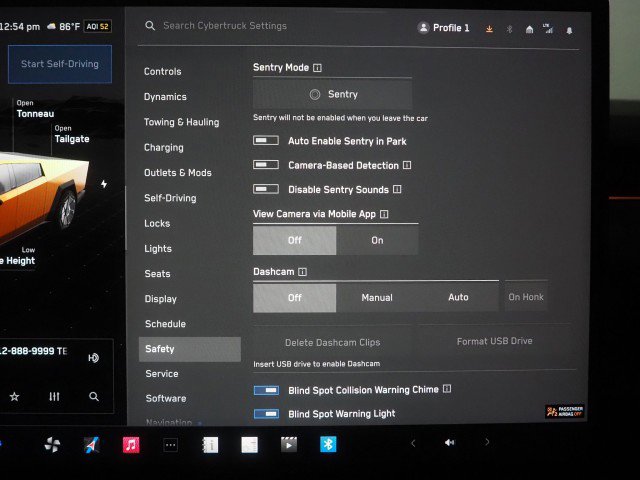Open Towing & Hauling settings
Image resolution: width=640 pixels, height=480 pixels.
pyautogui.click(x=181, y=122)
